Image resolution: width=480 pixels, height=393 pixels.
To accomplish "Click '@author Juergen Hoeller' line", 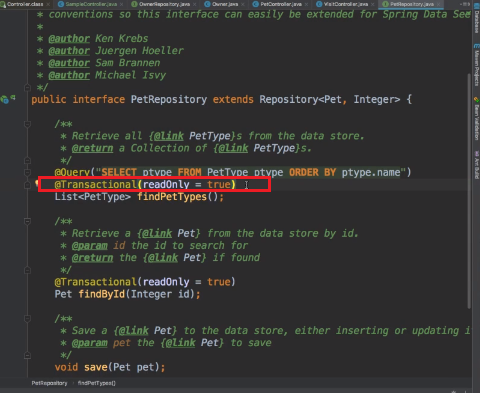I will click(x=116, y=51).
